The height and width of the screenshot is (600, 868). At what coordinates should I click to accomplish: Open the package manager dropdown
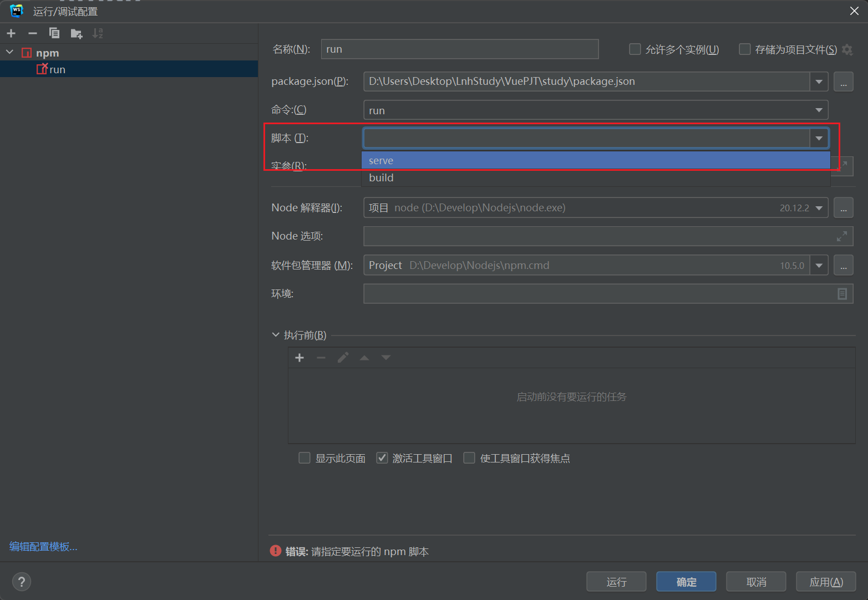click(819, 265)
